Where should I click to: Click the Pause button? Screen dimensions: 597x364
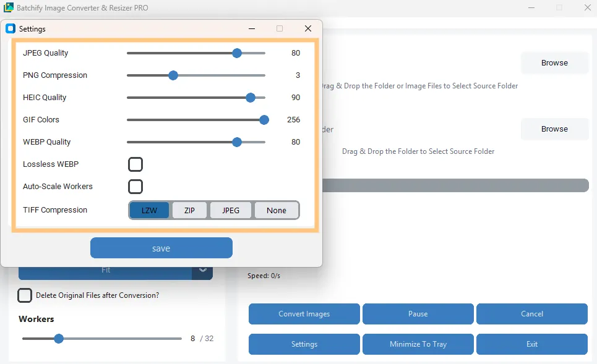(x=418, y=314)
